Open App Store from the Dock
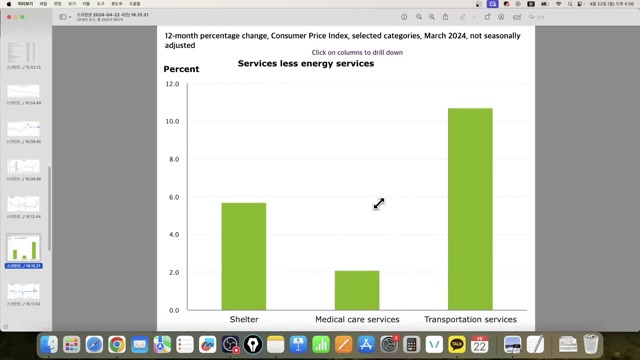The image size is (640, 360). (x=366, y=344)
